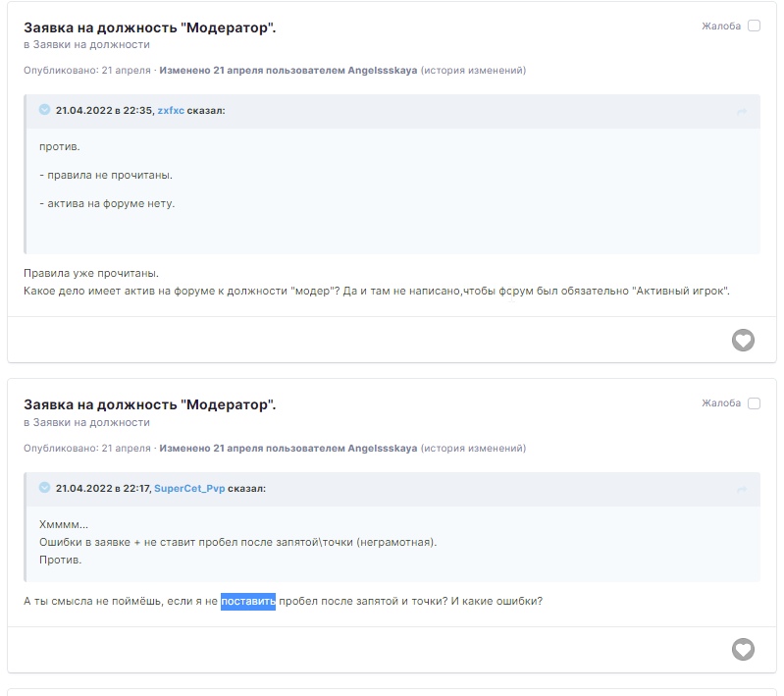This screenshot has width=784, height=696.
Task: Collapse the SuperCet_Pvp quote block
Action: point(44,487)
